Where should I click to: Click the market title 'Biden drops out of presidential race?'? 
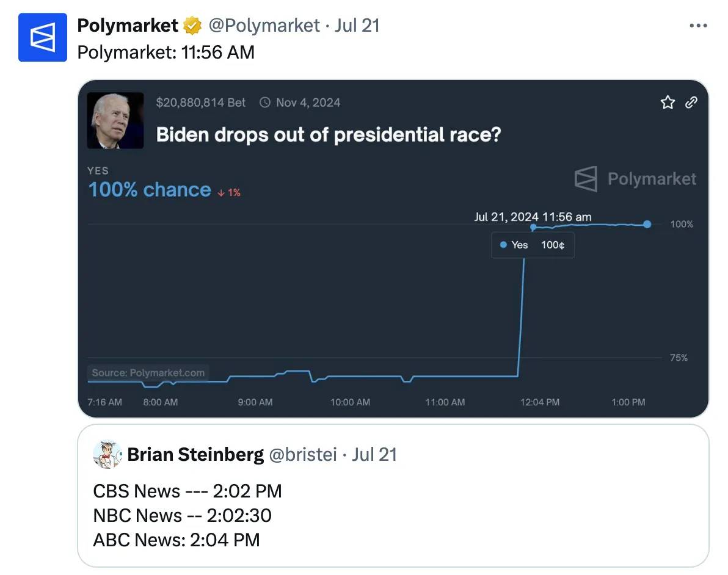(329, 134)
